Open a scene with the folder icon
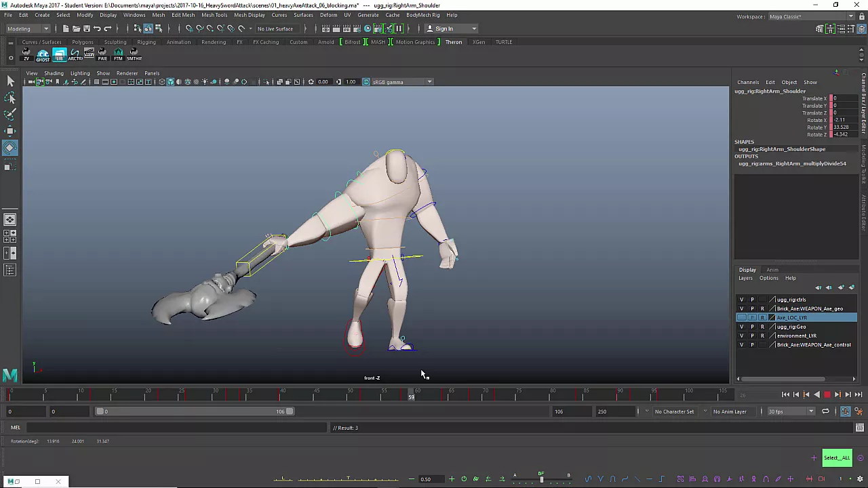This screenshot has width=868, height=488. tap(76, 28)
